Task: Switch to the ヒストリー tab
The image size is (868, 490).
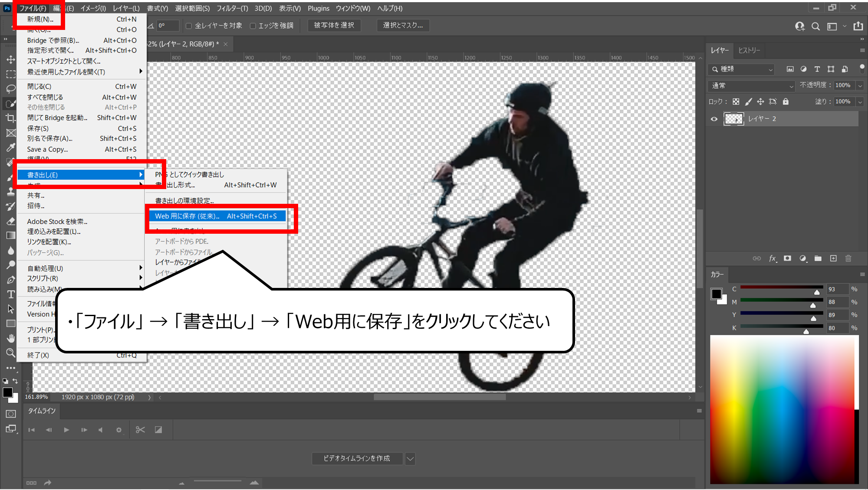Action: pyautogui.click(x=749, y=50)
